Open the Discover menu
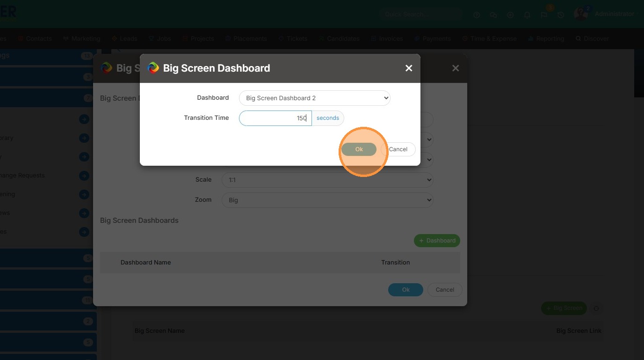The image size is (644, 360). (x=593, y=38)
